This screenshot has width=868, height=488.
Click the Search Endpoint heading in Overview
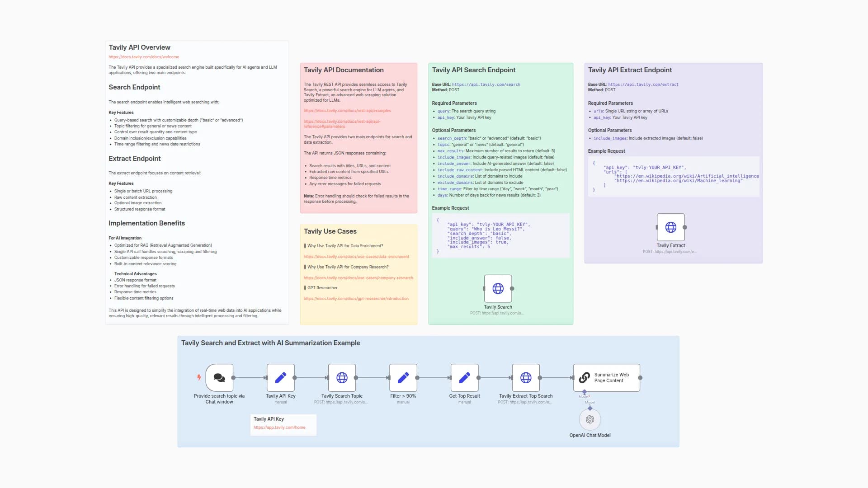[x=134, y=87]
